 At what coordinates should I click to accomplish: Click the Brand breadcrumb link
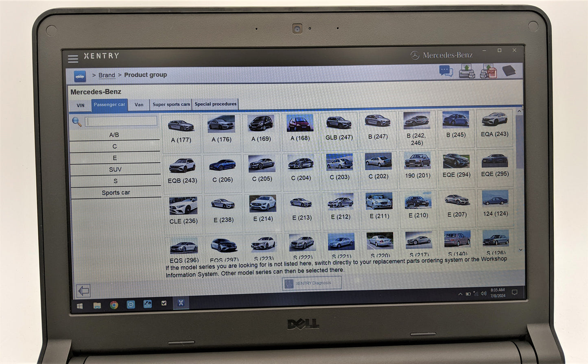(x=107, y=75)
